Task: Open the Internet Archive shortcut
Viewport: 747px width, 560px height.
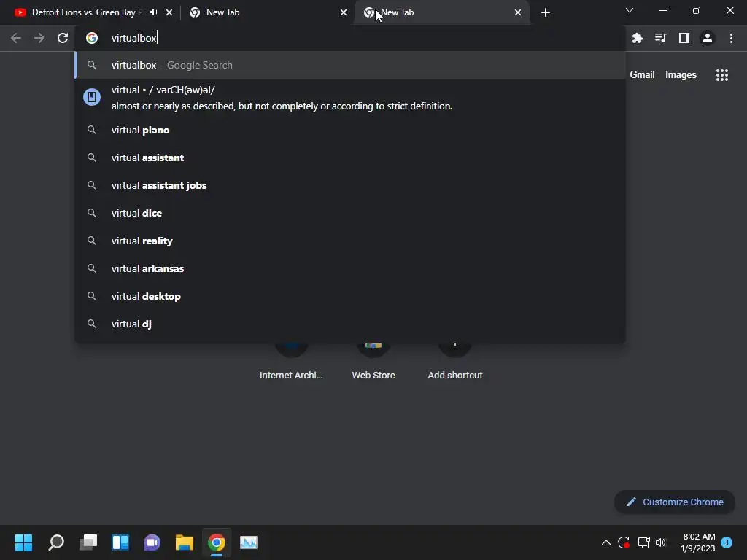Action: pyautogui.click(x=291, y=362)
